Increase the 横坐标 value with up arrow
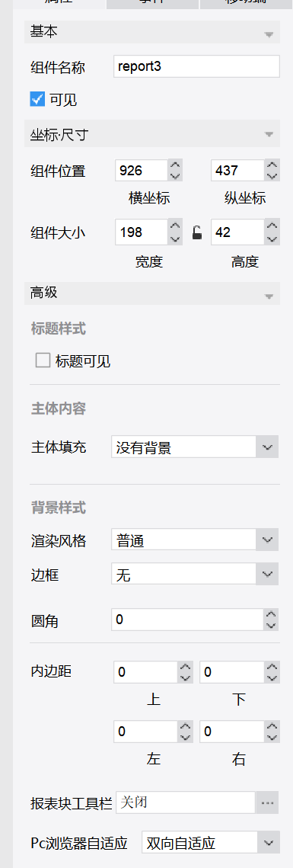This screenshot has height=868, width=293. click(x=175, y=165)
